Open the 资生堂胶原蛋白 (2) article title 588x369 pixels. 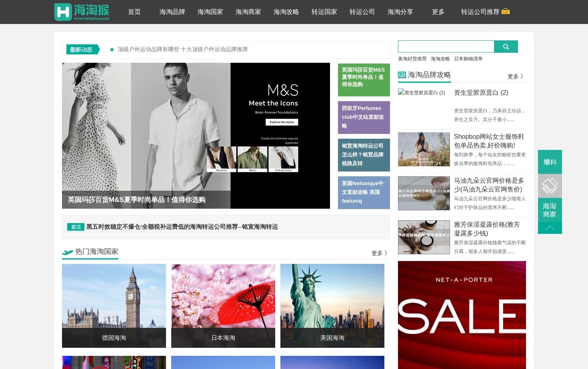click(x=481, y=93)
